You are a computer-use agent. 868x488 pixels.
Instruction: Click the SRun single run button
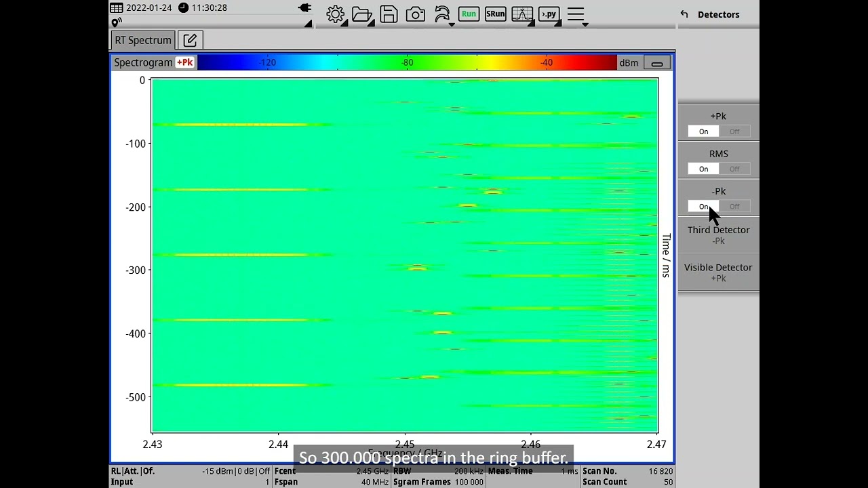click(496, 14)
